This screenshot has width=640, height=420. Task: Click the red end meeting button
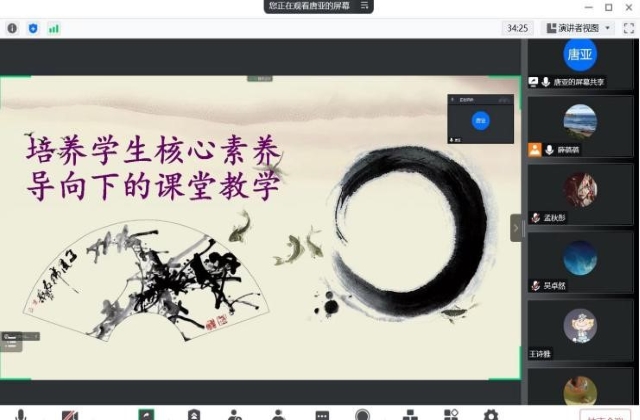[x=606, y=414]
